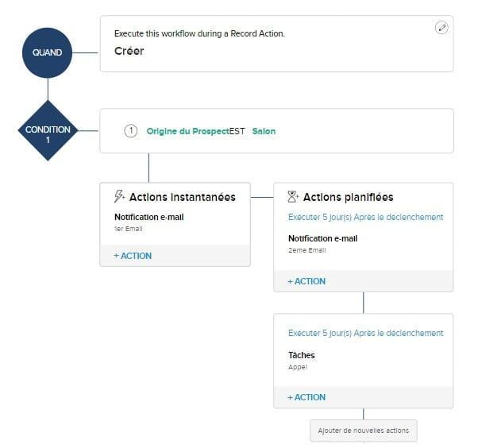Image resolution: width=478 pixels, height=448 pixels.
Task: Open the first Exécuter 5 jour(s) schedule link
Action: [365, 217]
